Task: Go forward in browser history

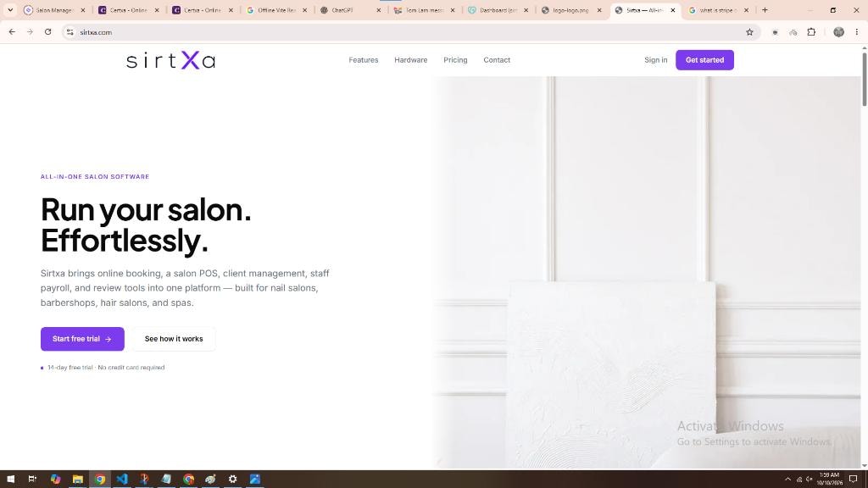Action: [30, 32]
